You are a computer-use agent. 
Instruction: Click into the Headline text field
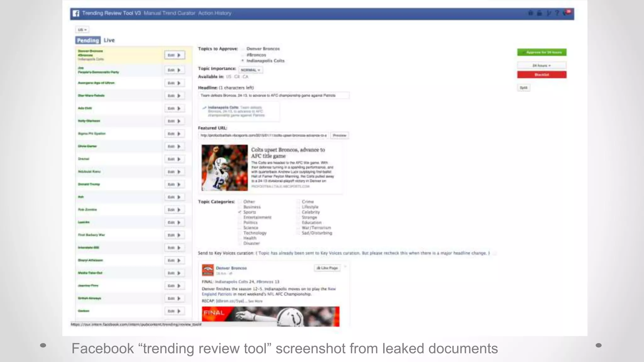(274, 96)
